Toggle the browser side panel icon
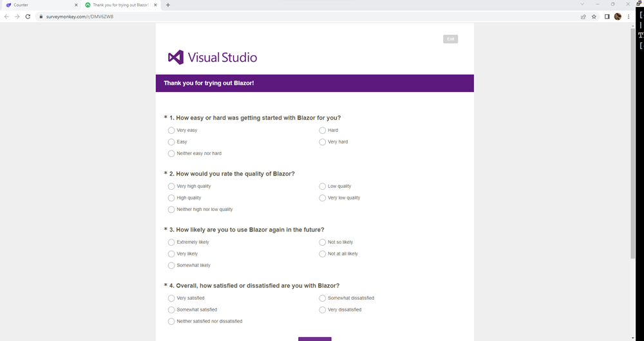The width and height of the screenshot is (644, 341). (x=607, y=17)
